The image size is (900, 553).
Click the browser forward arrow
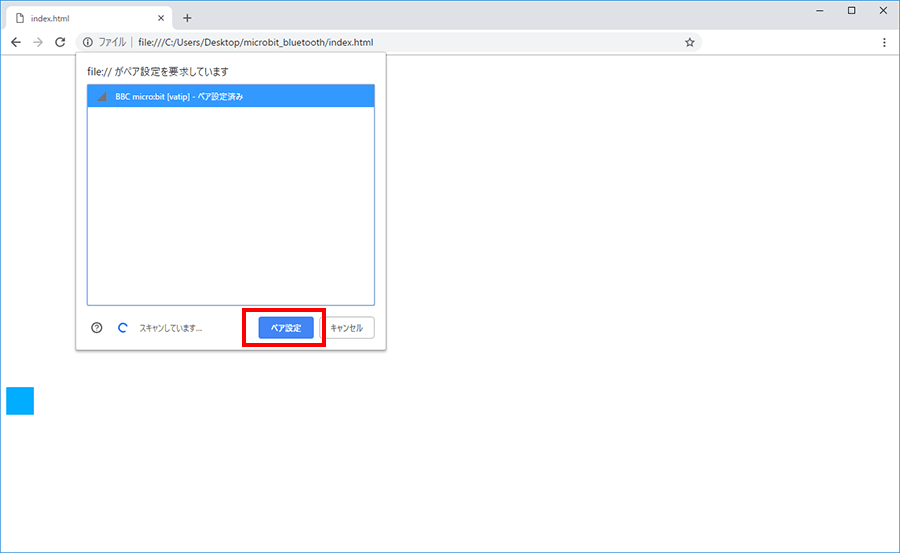38,42
